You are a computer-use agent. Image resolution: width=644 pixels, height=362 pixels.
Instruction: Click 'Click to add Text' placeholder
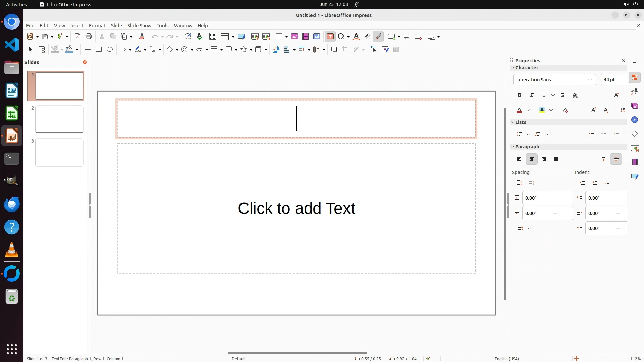(x=296, y=208)
